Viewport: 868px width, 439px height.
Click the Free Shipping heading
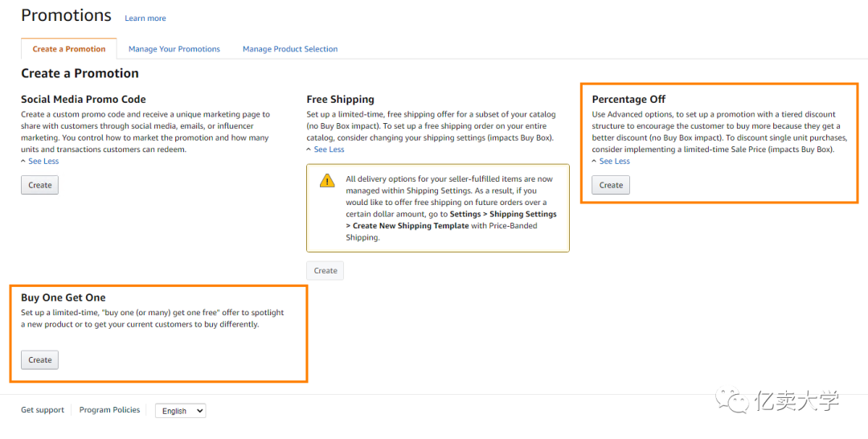click(x=341, y=100)
